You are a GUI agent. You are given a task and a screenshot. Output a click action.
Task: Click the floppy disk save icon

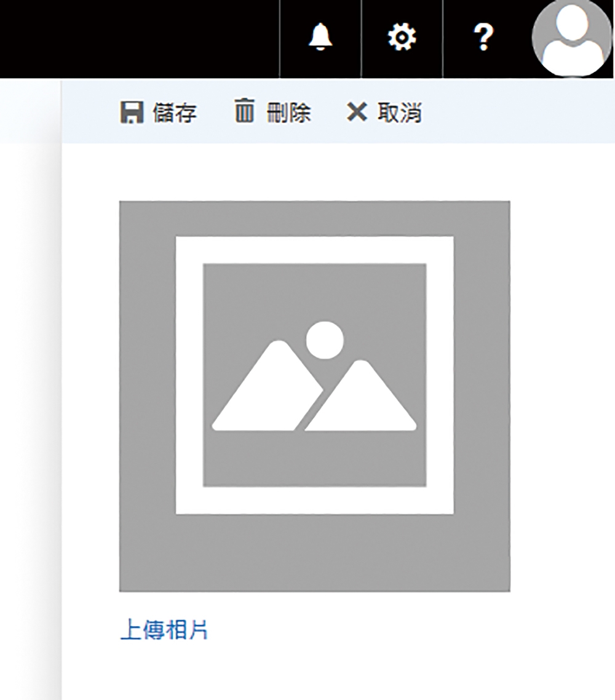coord(132,112)
